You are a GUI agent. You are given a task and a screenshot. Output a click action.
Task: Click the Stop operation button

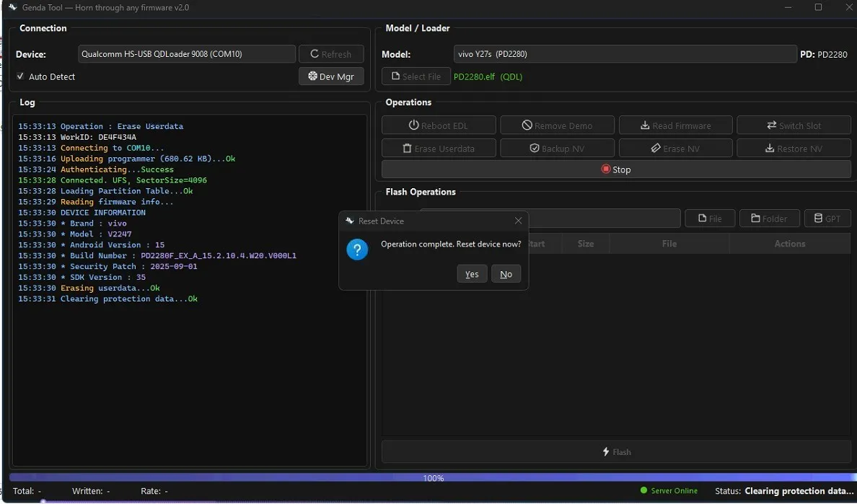click(x=616, y=169)
